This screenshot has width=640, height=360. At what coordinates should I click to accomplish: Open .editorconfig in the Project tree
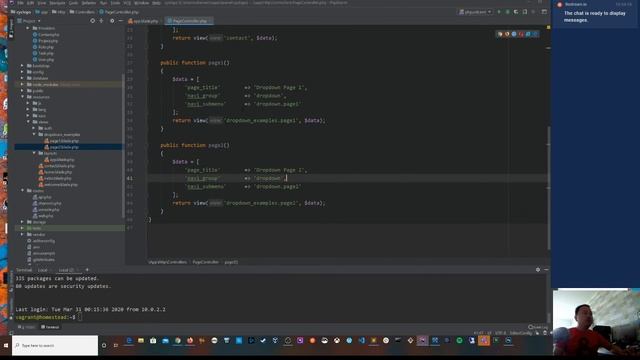tap(41, 240)
